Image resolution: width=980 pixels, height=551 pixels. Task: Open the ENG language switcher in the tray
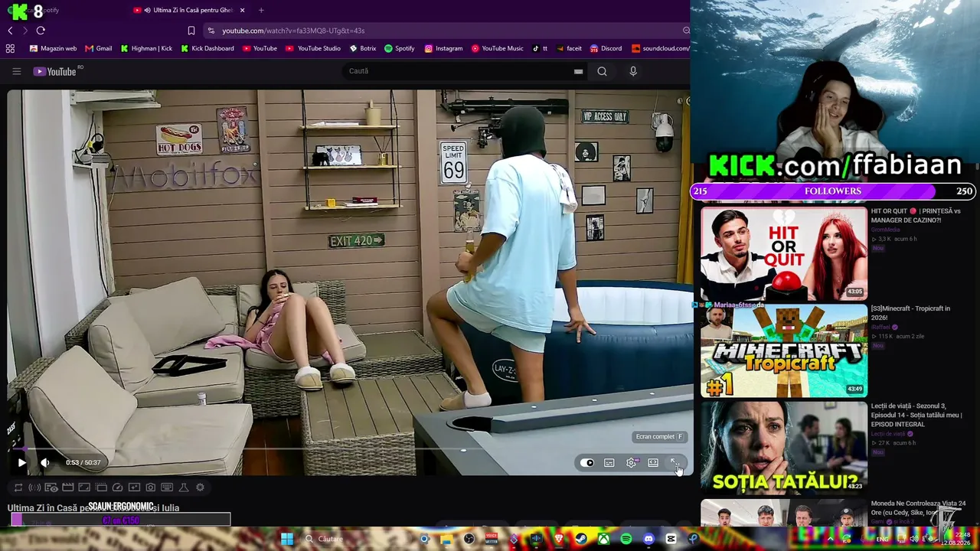883,539
